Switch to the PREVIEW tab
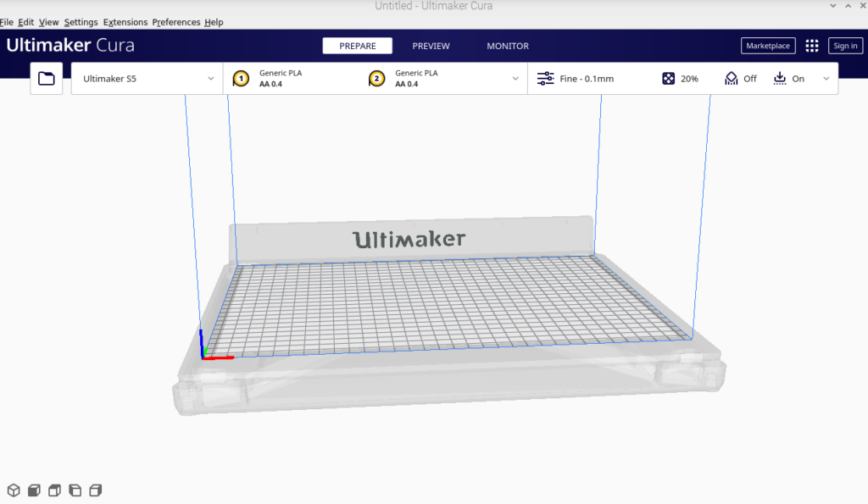Screen dimensions: 868x504 (431, 46)
